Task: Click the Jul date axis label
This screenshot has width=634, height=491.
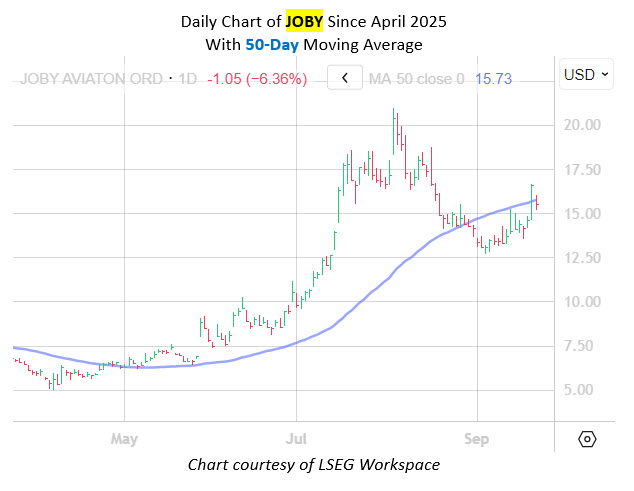Action: click(296, 439)
